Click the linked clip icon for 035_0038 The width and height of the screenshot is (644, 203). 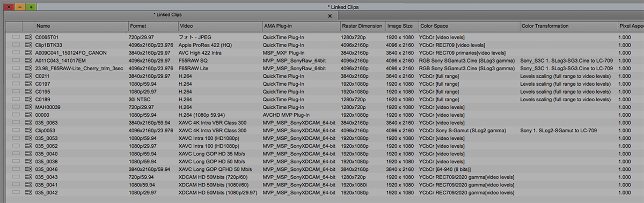click(28, 161)
